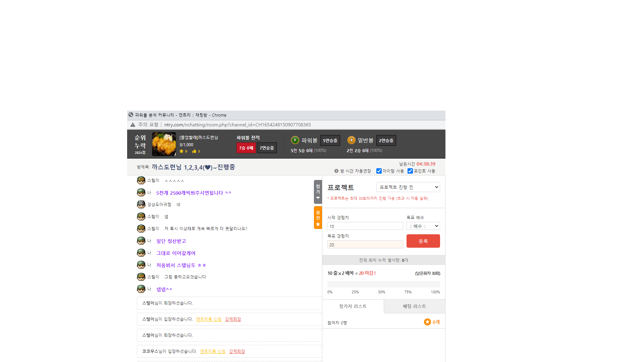This screenshot has width=644, height=362.
Task: Click avatar beside 일단 정산받고 message
Action: point(141,241)
